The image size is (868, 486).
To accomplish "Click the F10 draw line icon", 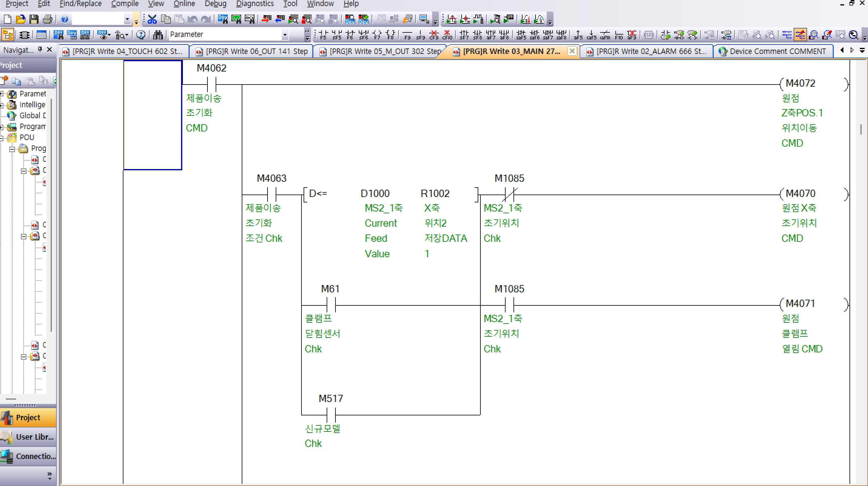I will pyautogui.click(x=619, y=35).
